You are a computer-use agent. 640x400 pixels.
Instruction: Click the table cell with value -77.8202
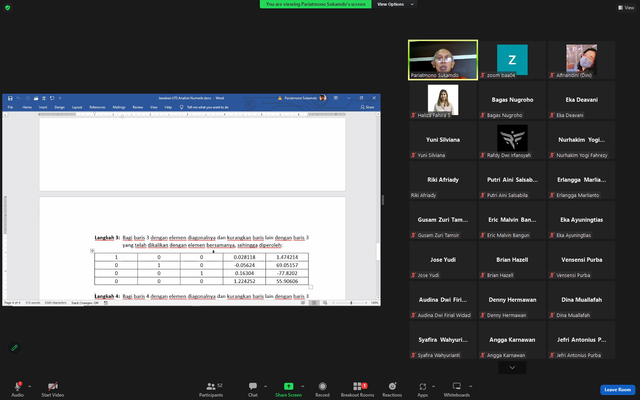[287, 273]
